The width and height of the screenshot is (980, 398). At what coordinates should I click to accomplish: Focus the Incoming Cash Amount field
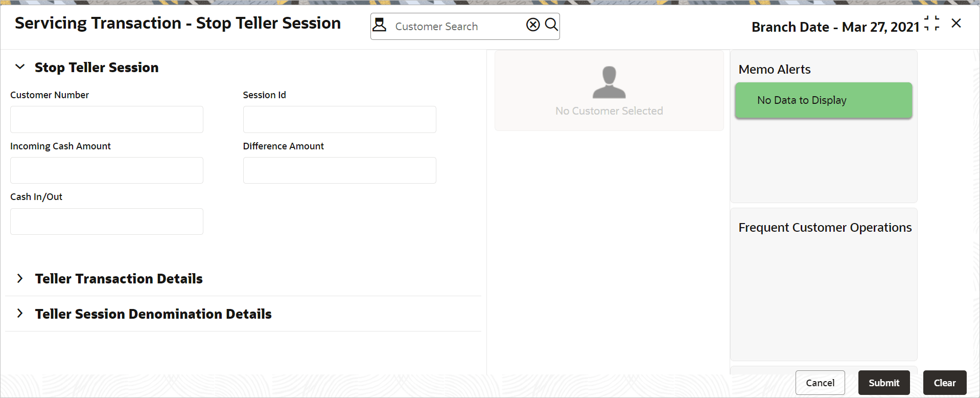(x=107, y=170)
